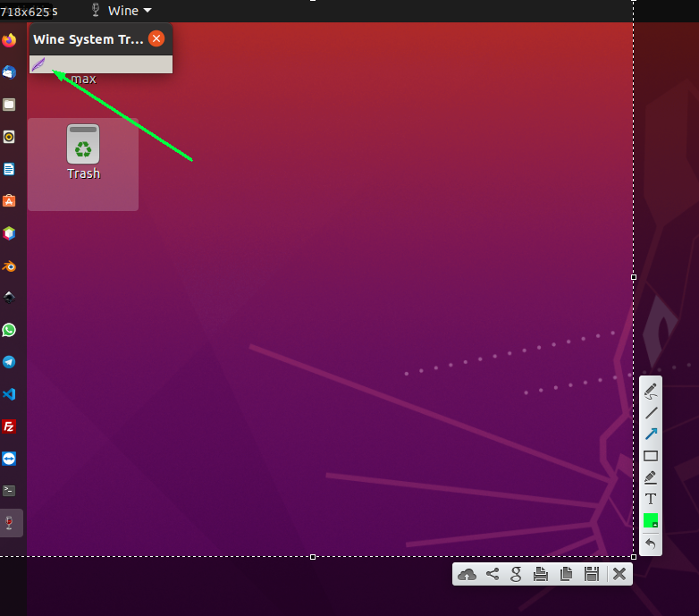Open FileZilla from the dock
This screenshot has height=616, width=699.
(9, 426)
